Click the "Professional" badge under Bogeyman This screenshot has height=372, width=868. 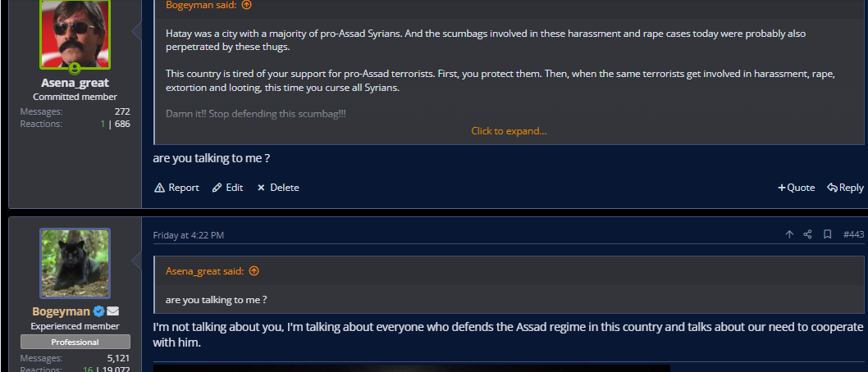coord(75,342)
